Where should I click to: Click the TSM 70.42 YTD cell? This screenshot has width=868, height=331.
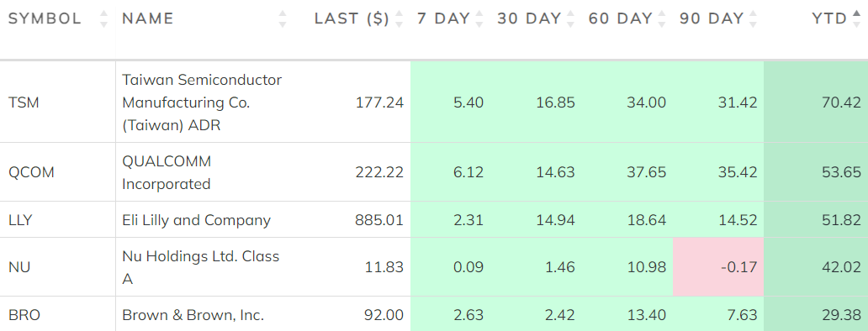pyautogui.click(x=816, y=102)
